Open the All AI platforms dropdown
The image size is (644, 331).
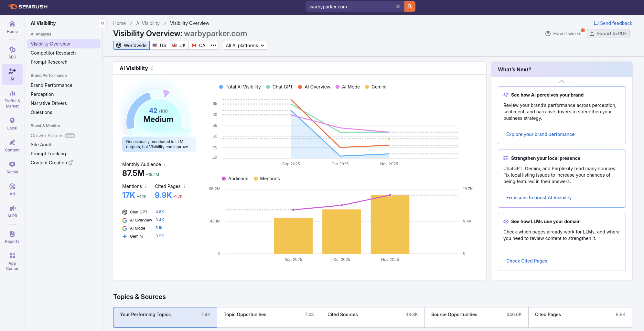(x=245, y=46)
